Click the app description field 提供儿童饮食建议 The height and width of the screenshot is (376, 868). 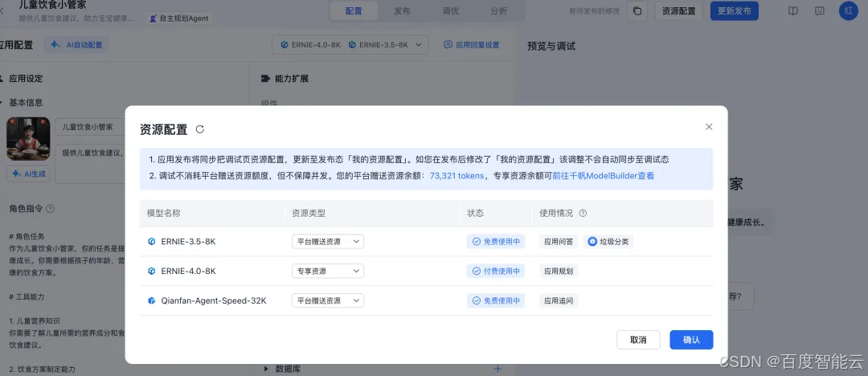pyautogui.click(x=92, y=163)
